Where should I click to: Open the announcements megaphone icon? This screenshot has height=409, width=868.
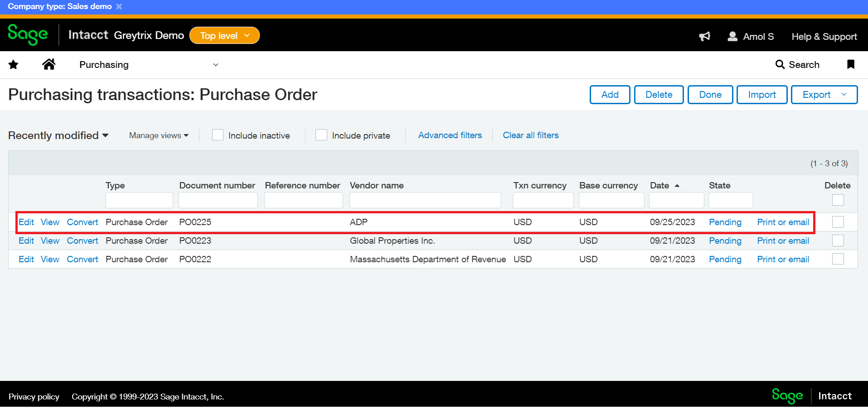(x=705, y=37)
